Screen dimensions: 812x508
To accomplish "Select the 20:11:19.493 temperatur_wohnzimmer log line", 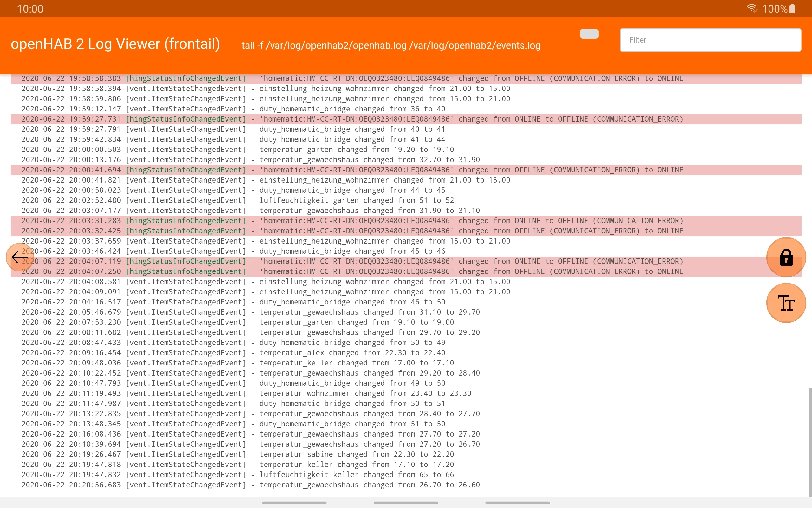I will coord(406,393).
